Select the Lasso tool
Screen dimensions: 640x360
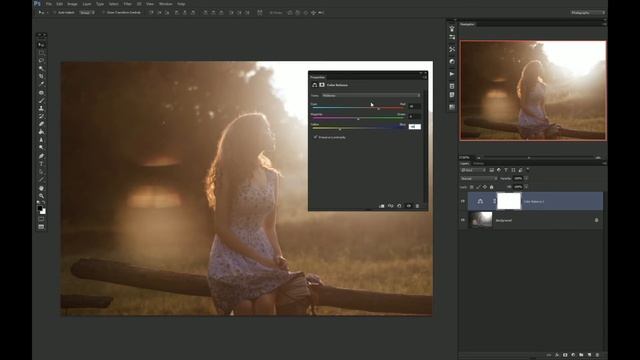(41, 60)
